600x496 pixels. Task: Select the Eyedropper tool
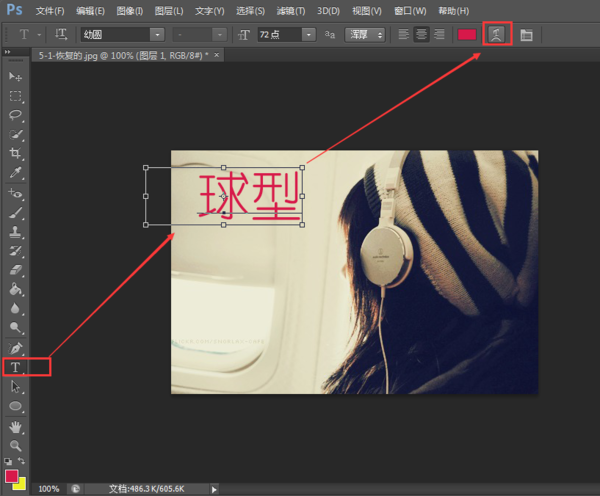click(x=15, y=173)
